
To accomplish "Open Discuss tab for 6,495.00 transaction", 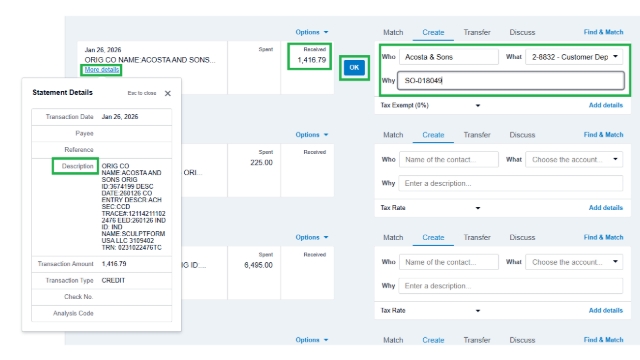I will coord(522,237).
